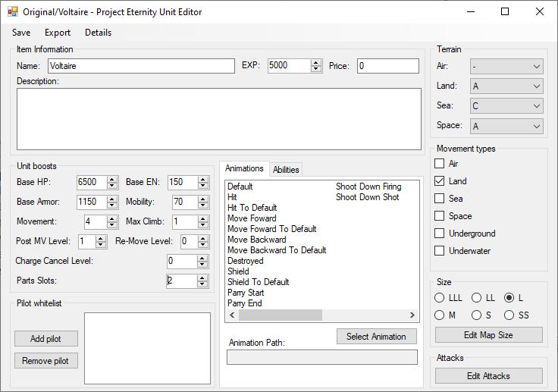
Task: Open the Save menu
Action: [21, 33]
